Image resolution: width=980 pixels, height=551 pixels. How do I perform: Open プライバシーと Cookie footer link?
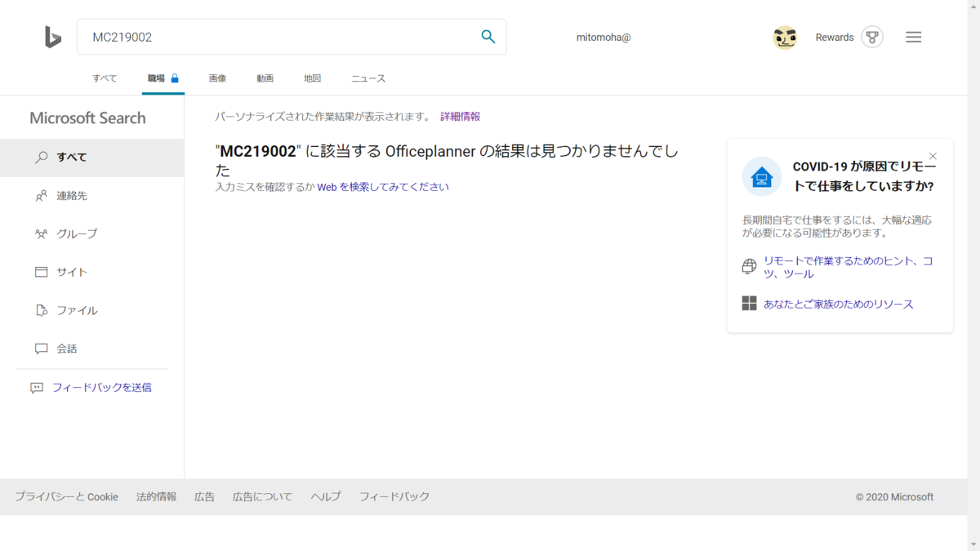click(x=66, y=496)
